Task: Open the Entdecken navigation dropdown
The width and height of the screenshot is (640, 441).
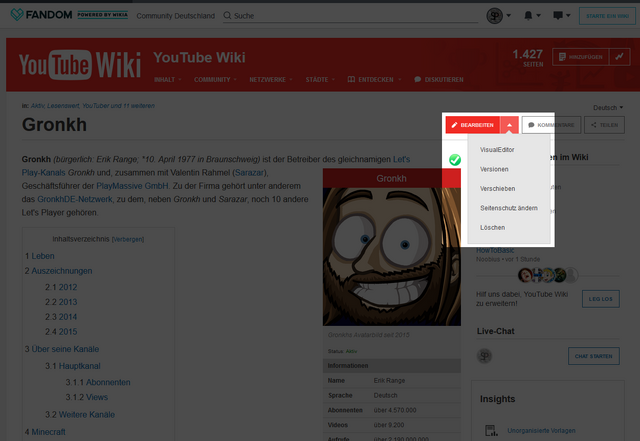Action: [374, 80]
